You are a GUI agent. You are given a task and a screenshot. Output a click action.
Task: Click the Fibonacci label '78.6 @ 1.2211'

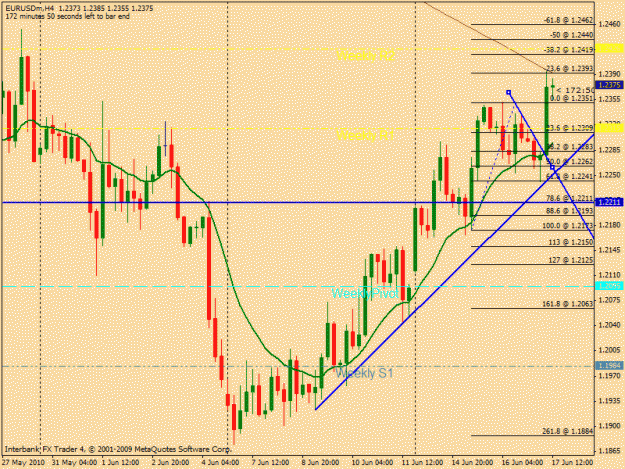click(x=570, y=198)
